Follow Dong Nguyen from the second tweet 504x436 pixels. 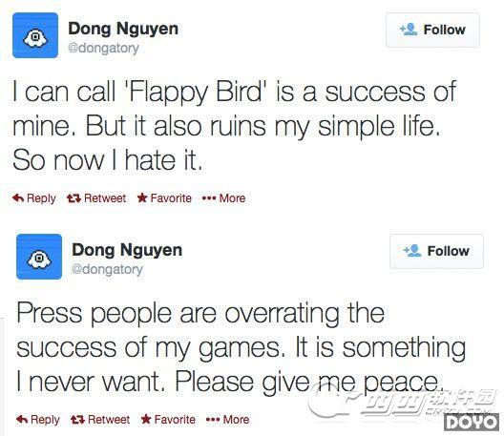[436, 251]
